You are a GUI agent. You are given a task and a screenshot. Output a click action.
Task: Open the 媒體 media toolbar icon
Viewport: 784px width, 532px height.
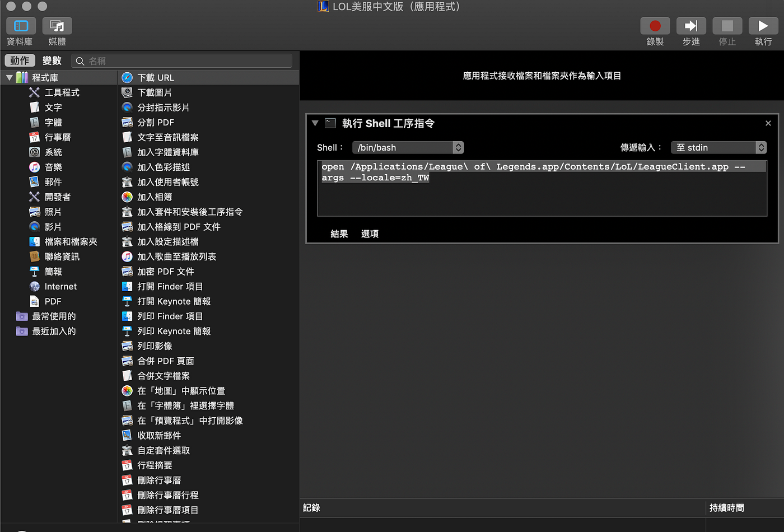[x=57, y=26]
